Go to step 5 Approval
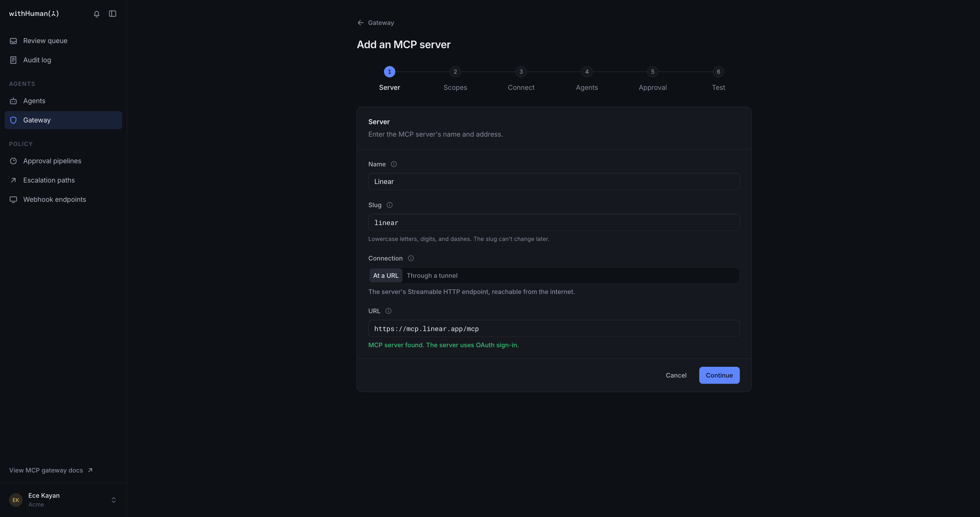Viewport: 980px width, 517px height. (653, 79)
